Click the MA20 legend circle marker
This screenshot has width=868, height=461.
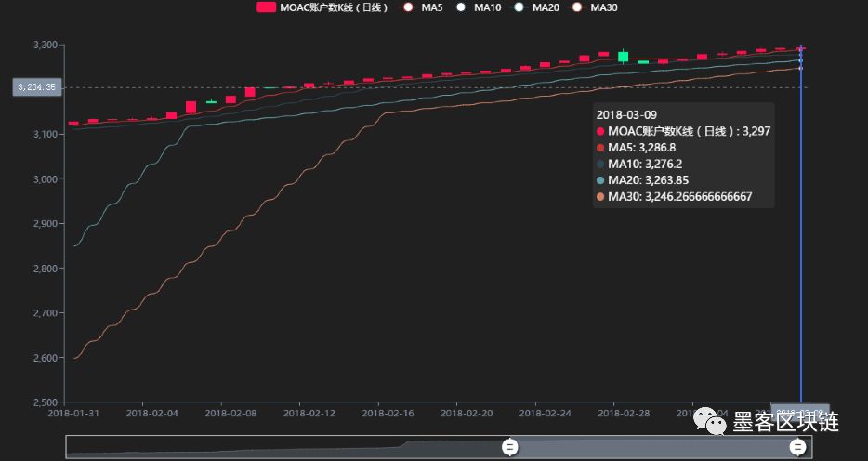tap(519, 7)
